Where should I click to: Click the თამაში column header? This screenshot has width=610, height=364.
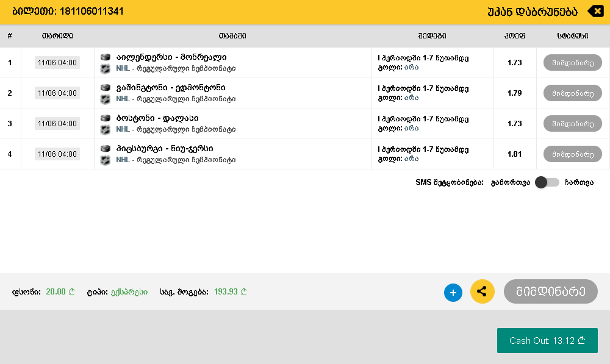coord(232,36)
